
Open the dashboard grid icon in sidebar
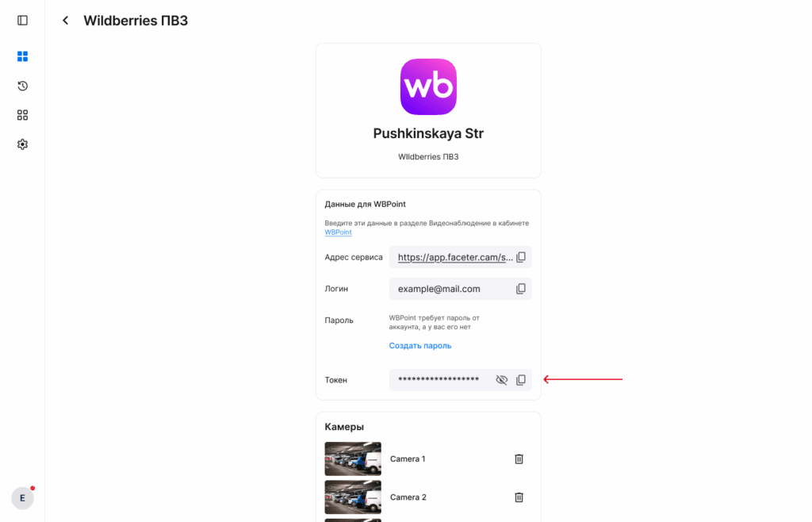[x=22, y=56]
